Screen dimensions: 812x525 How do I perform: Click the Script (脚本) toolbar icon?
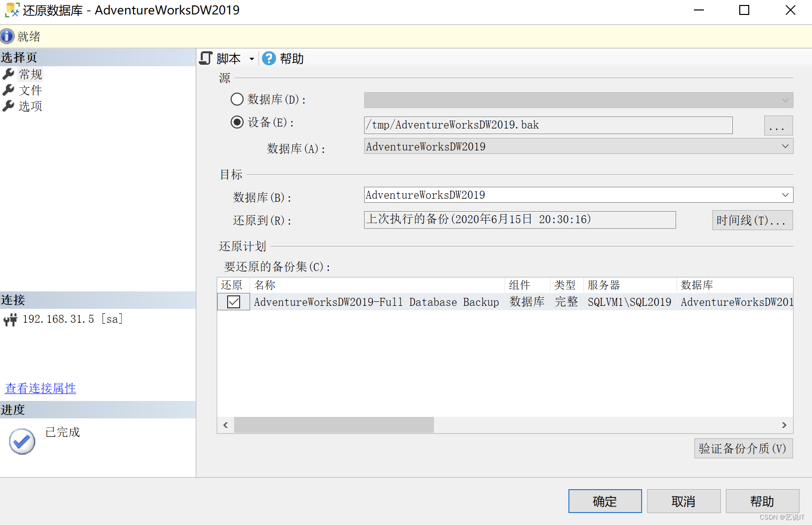(206, 58)
